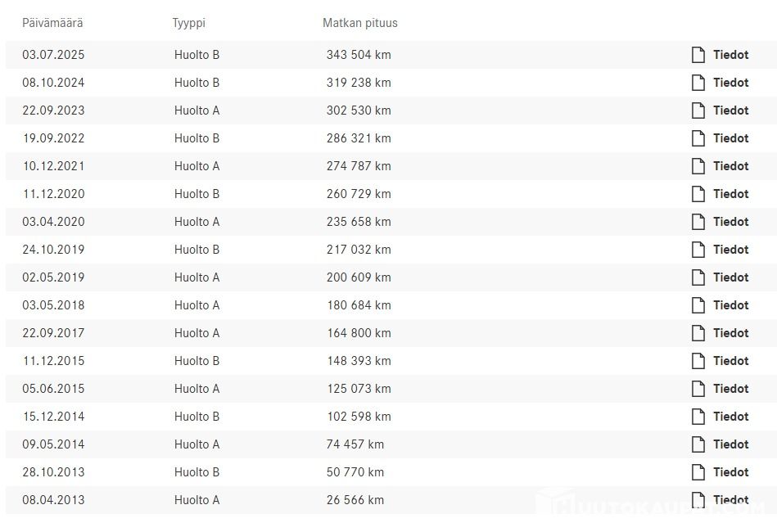Click document icon for 03.07.2025 service
777x532 pixels.
click(698, 55)
